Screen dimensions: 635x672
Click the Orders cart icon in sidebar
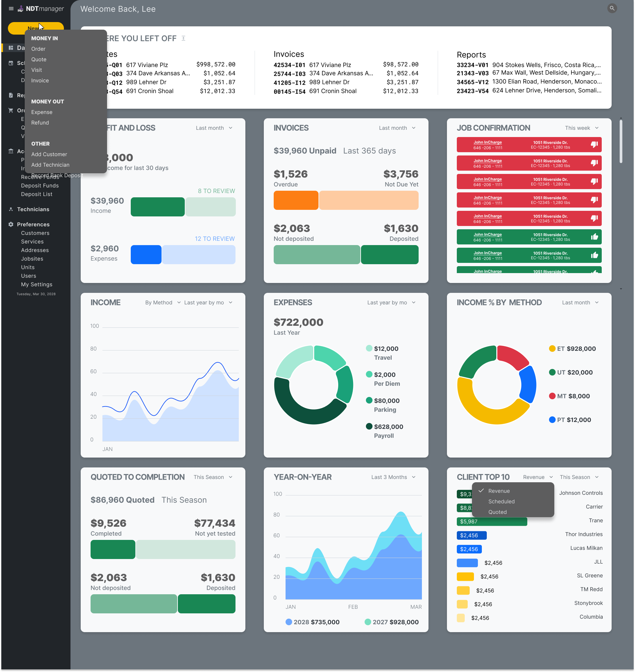click(11, 110)
